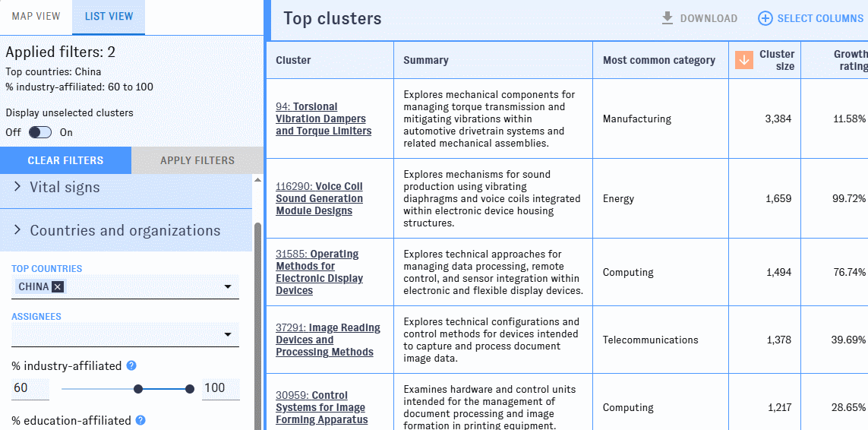Toggle Display unselected clusters switch
868x430 pixels.
point(39,132)
